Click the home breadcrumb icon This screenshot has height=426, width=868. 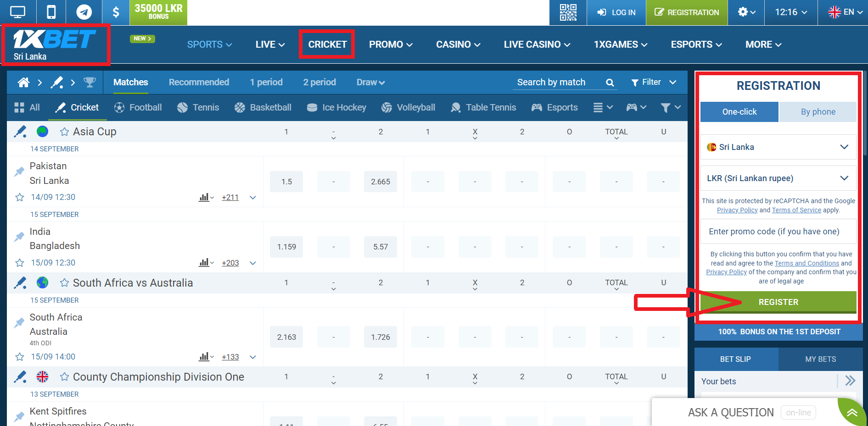[23, 83]
